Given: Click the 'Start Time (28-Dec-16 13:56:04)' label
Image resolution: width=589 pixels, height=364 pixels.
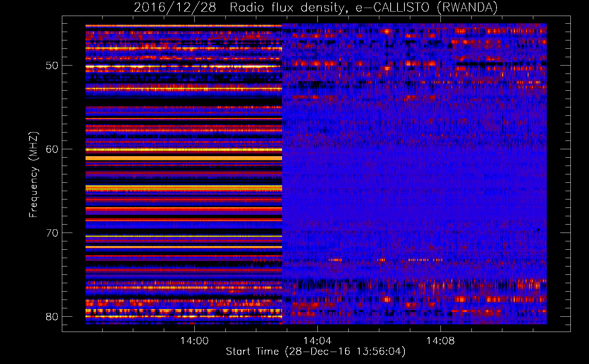Looking at the screenshot, I should pyautogui.click(x=316, y=351).
